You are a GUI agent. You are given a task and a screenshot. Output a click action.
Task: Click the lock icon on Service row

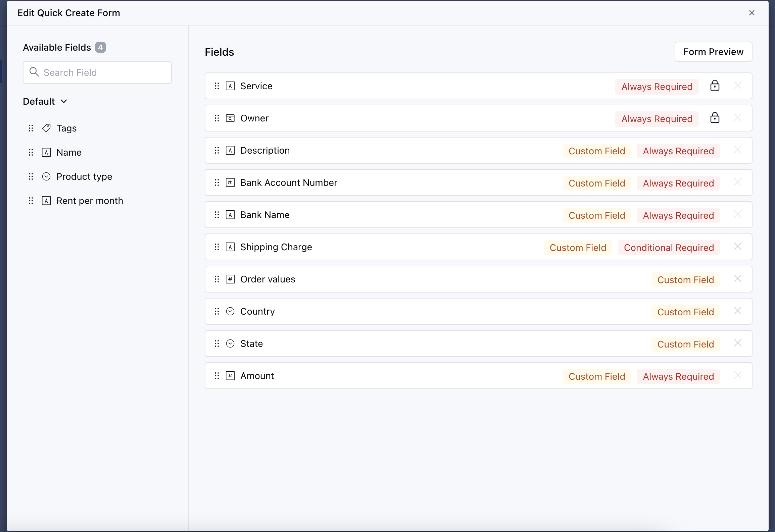[x=715, y=86]
